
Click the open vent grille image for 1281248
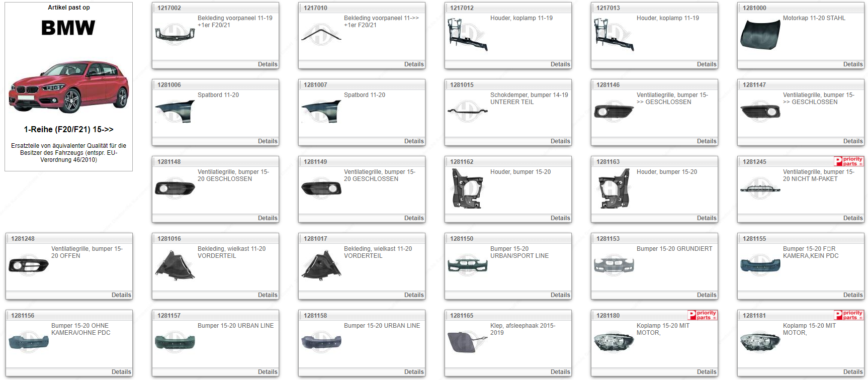click(x=29, y=265)
